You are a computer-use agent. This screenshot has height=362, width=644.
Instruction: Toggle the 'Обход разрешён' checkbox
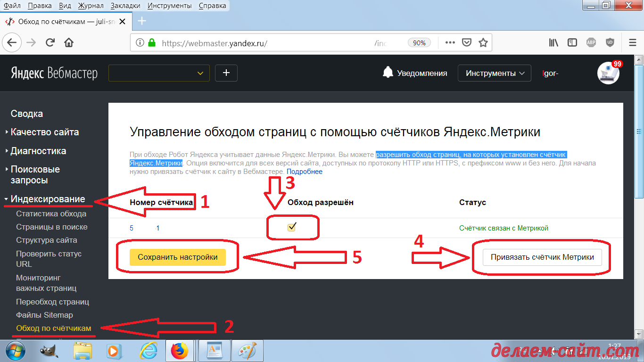(292, 228)
